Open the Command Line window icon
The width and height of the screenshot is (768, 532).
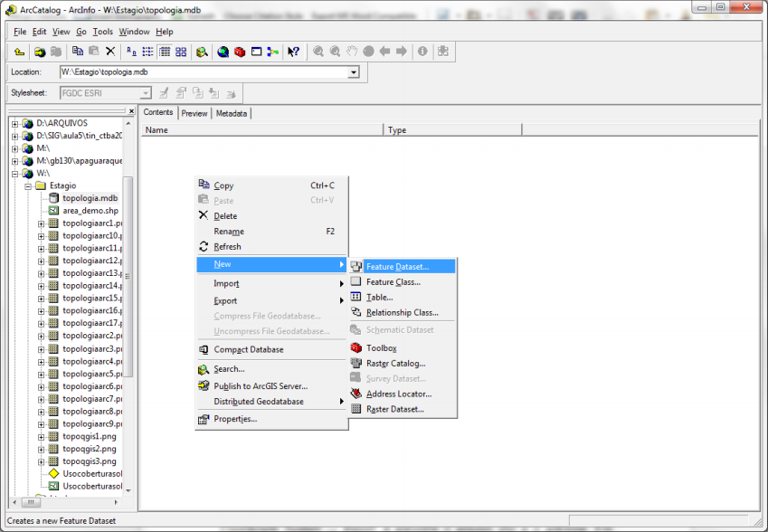[256, 52]
